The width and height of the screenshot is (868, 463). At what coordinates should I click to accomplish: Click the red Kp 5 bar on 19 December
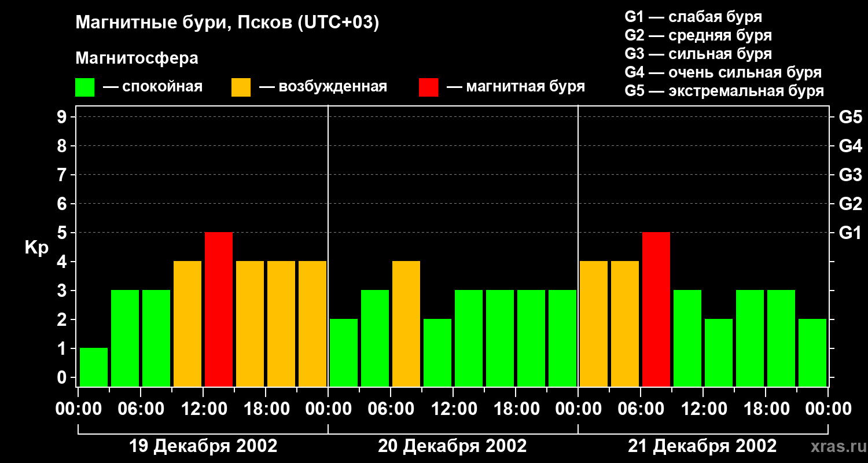pyautogui.click(x=219, y=309)
